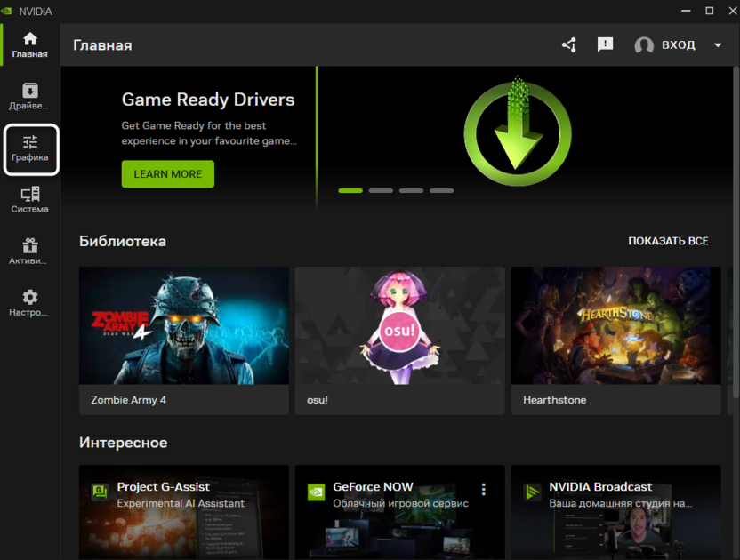Click the osu! title text
This screenshot has height=560, width=740.
[318, 400]
